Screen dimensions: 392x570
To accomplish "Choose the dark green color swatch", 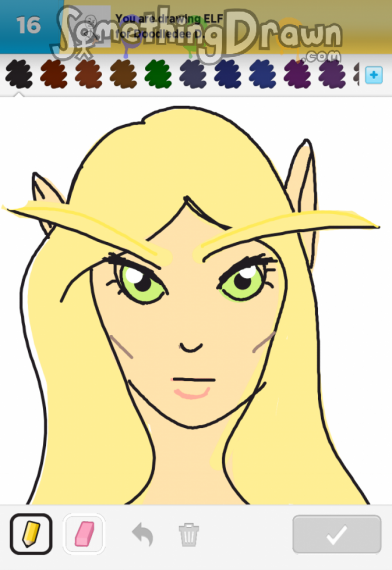I will pos(158,74).
